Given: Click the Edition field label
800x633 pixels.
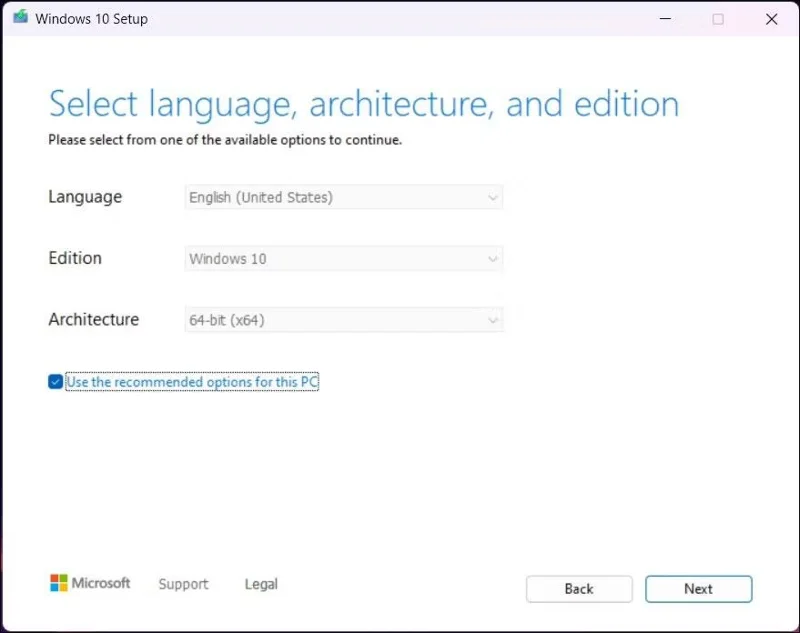Looking at the screenshot, I should (75, 258).
